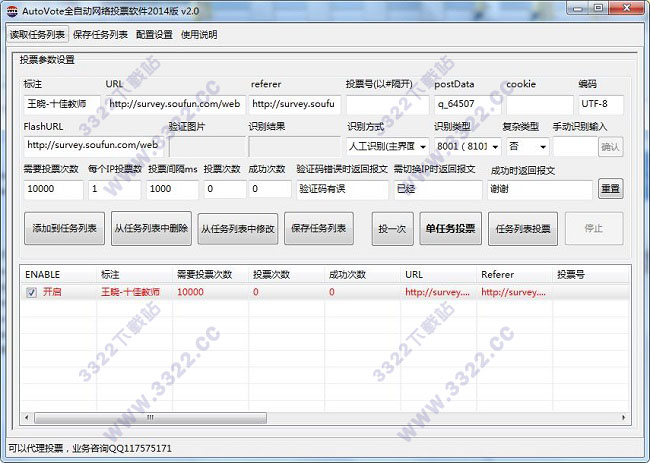The width and height of the screenshot is (650, 463).
Task: Click the scroll-left arrow of task list
Action: coord(27,417)
